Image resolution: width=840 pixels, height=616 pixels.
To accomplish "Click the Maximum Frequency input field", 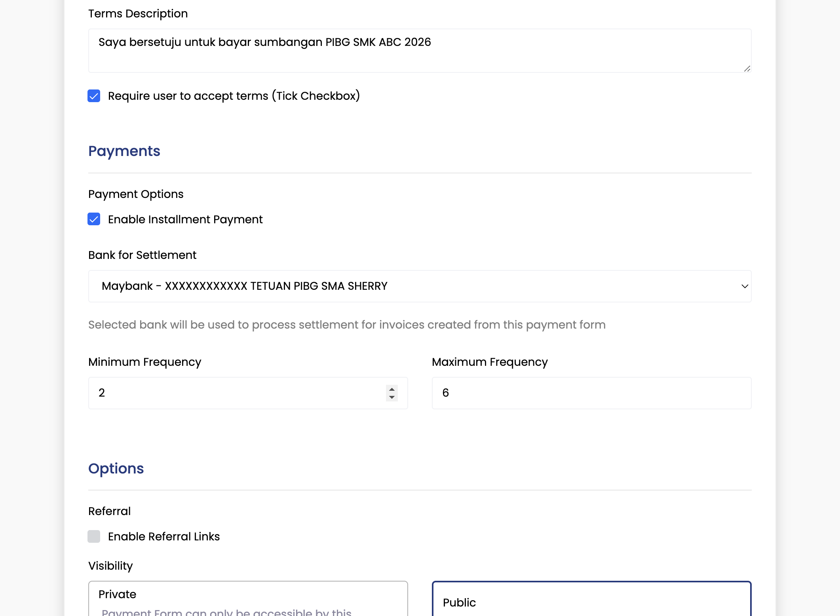I will pos(591,393).
